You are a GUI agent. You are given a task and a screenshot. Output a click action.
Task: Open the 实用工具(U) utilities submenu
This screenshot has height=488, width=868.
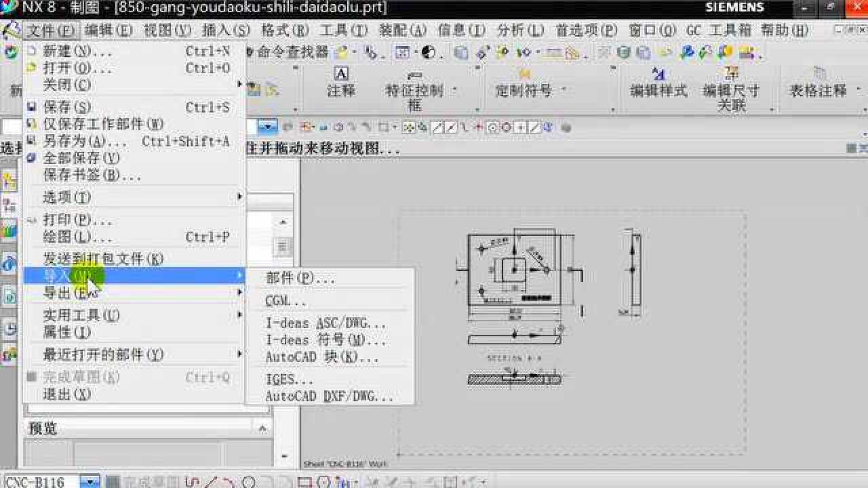134,315
